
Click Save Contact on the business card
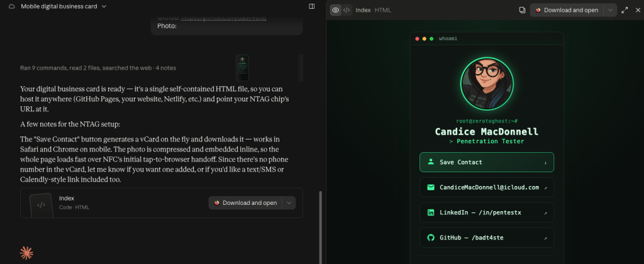[x=487, y=162]
